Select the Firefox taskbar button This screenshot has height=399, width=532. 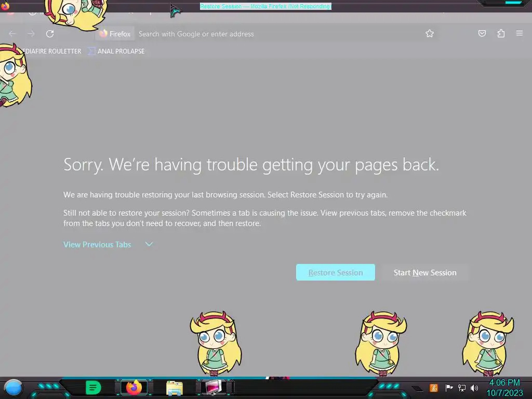[134, 388]
